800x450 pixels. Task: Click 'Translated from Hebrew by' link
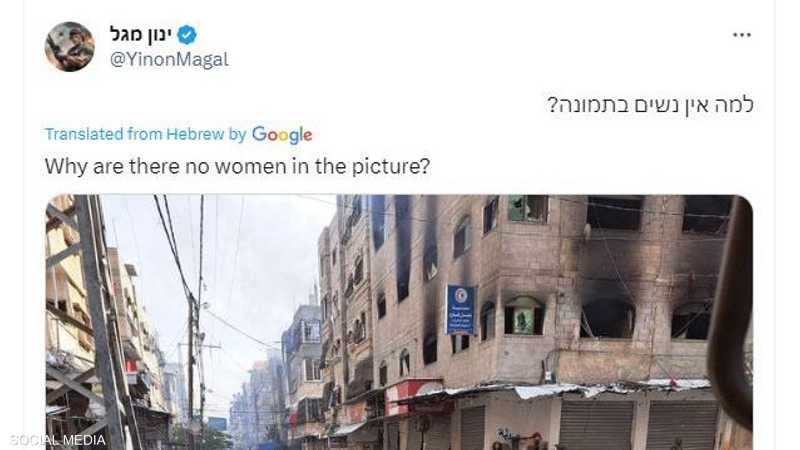[x=145, y=134]
